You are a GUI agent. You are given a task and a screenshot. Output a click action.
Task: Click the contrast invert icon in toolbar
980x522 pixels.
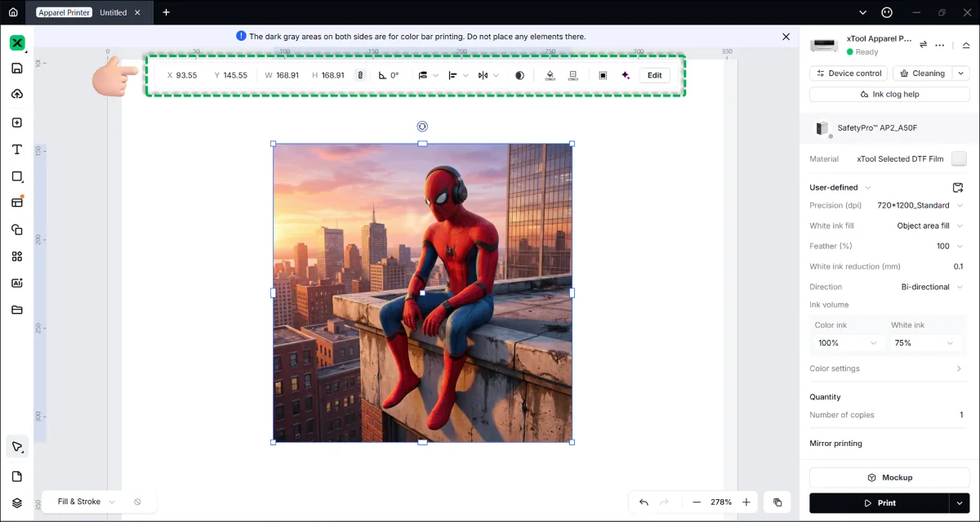[519, 75]
